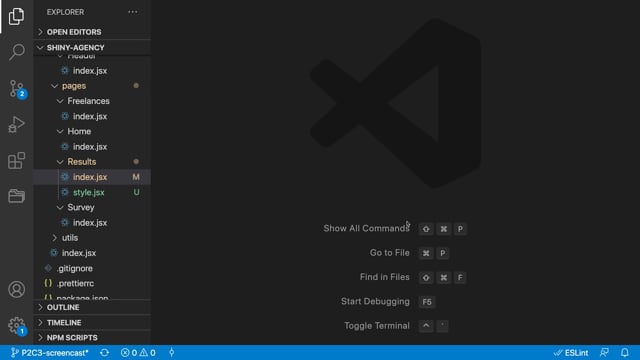This screenshot has height=360, width=640.
Task: Click the Start Debugging label
Action: [x=375, y=301]
